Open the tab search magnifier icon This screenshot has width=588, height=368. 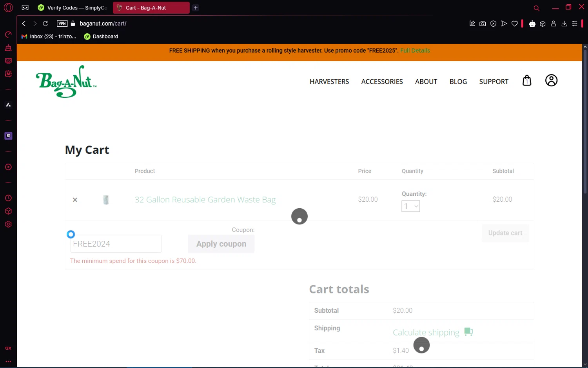[x=537, y=8]
